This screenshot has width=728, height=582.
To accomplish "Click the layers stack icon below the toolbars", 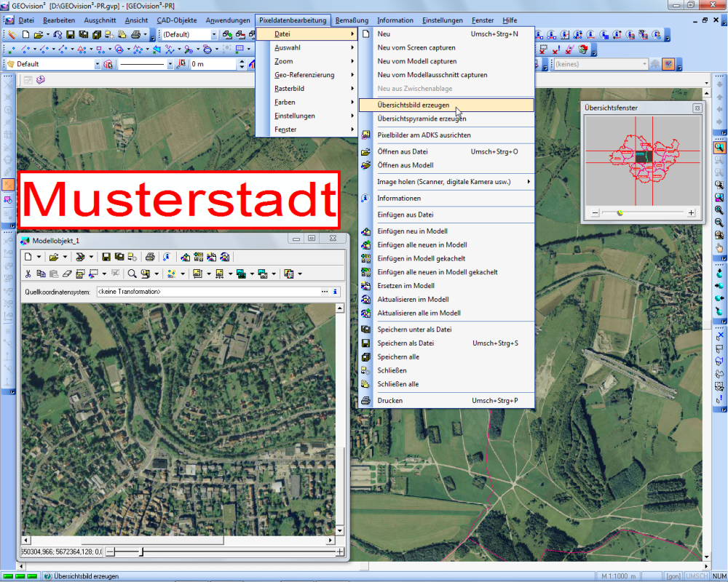I will pyautogui.click(x=41, y=80).
